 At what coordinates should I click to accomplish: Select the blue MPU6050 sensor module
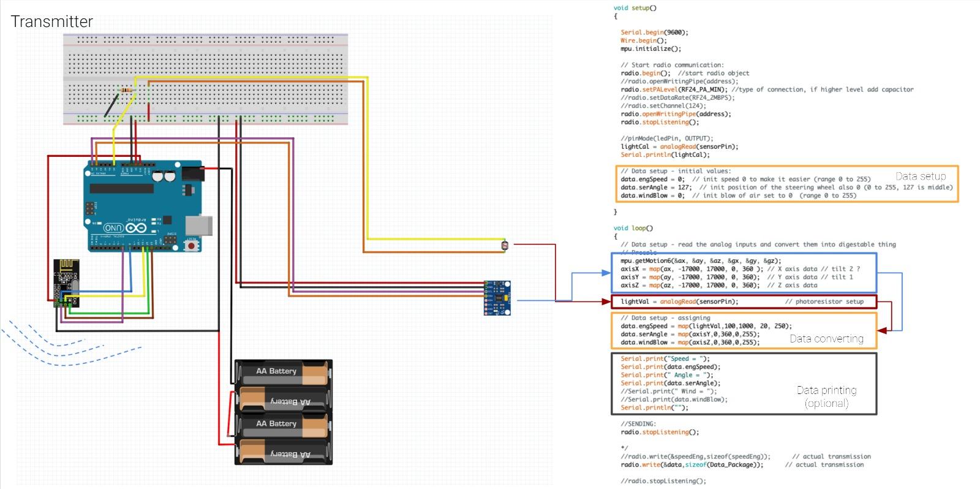(497, 298)
